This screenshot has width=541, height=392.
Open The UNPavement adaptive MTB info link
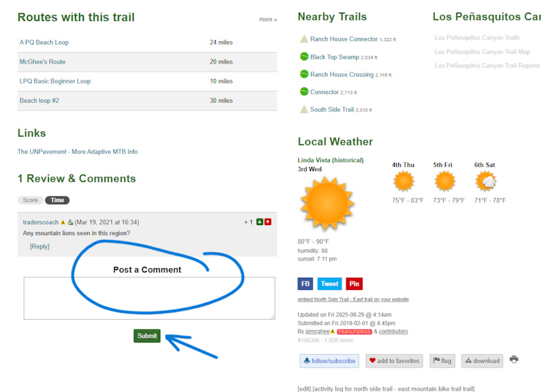[x=78, y=151]
